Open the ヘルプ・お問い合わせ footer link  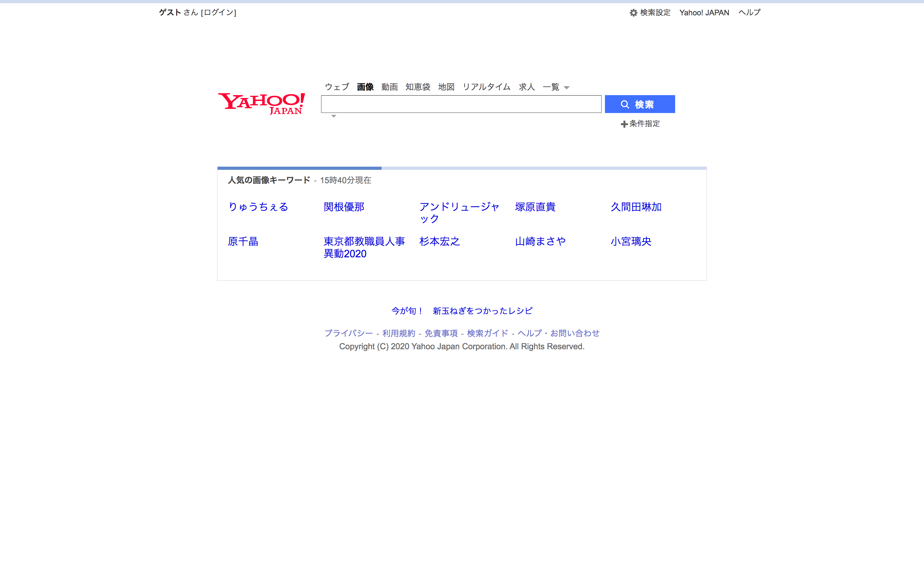[x=558, y=333]
